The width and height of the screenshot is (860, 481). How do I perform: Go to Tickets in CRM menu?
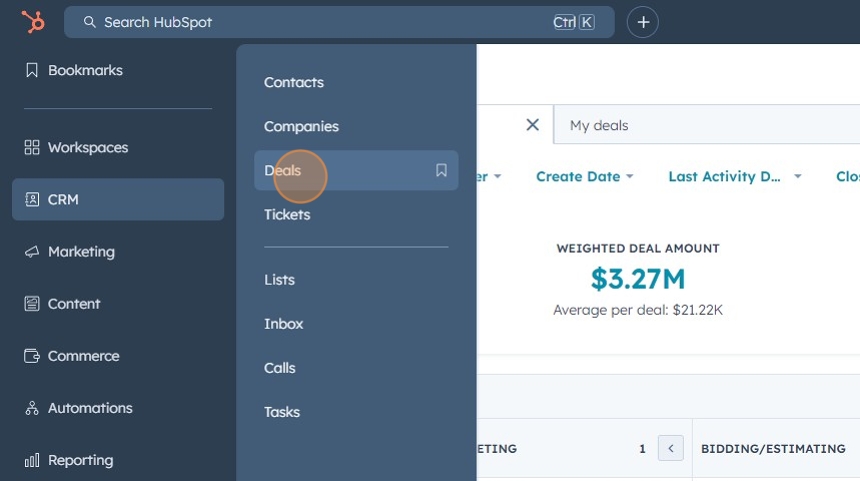click(287, 214)
